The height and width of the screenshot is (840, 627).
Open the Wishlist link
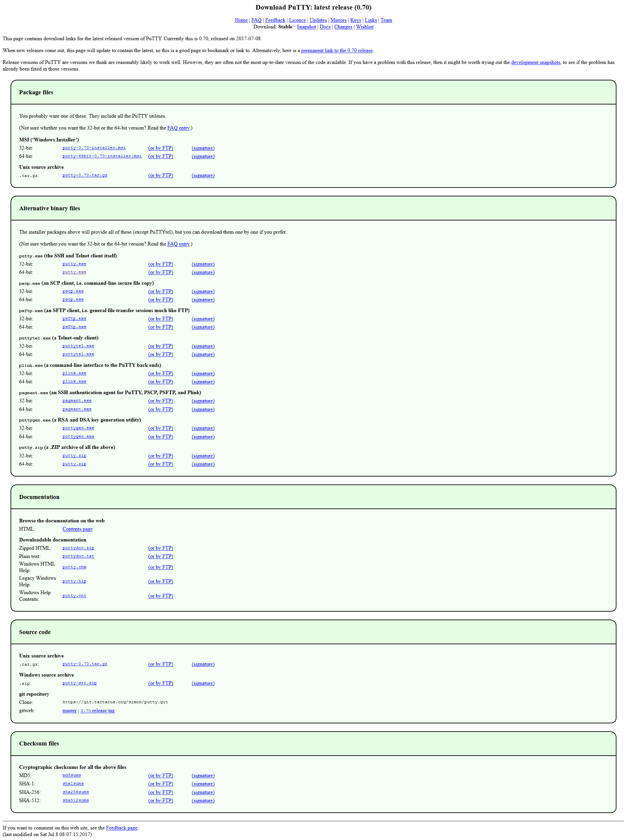(x=364, y=27)
